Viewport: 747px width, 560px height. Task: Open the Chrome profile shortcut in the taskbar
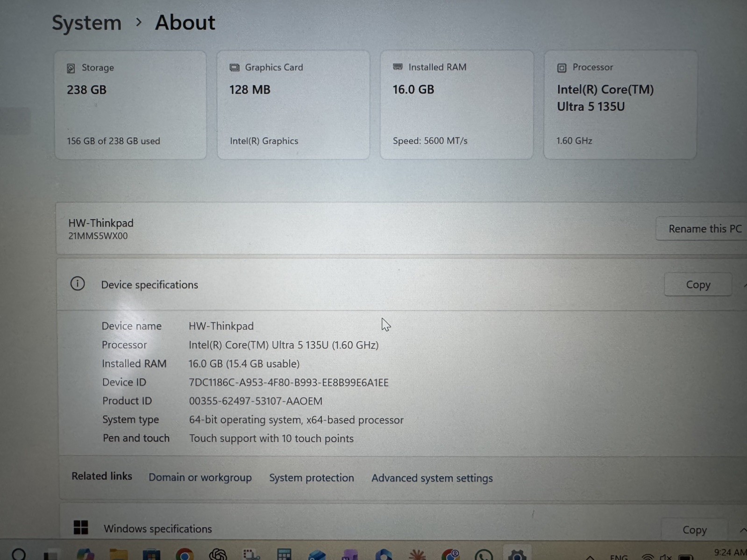click(x=450, y=555)
